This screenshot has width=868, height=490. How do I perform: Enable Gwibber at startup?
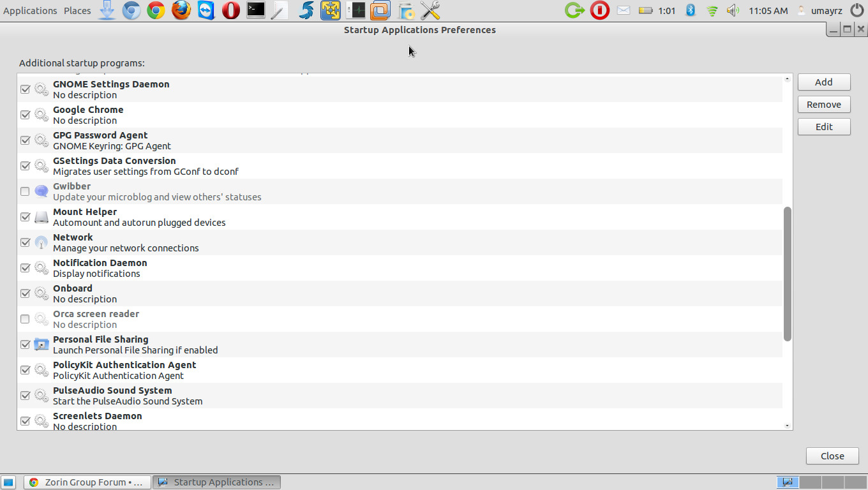click(26, 191)
